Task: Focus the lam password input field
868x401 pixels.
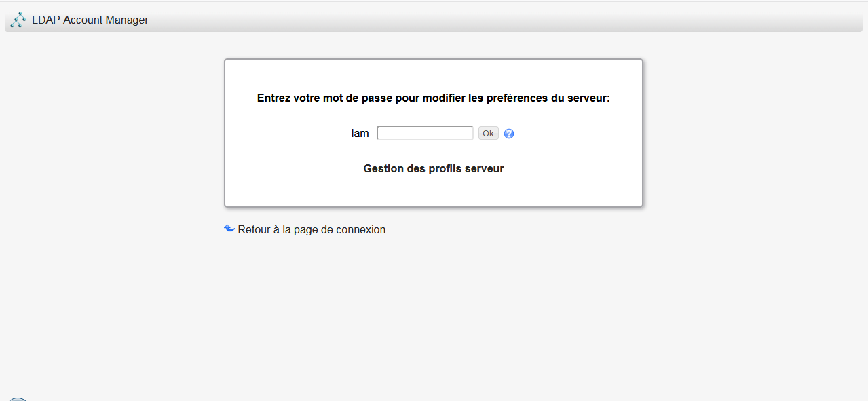Action: click(426, 133)
